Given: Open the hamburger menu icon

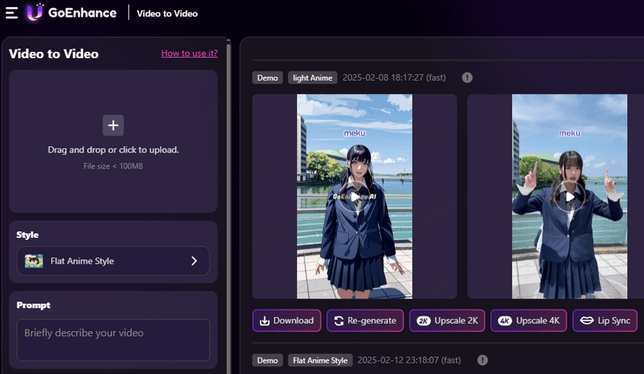Looking at the screenshot, I should pos(12,13).
